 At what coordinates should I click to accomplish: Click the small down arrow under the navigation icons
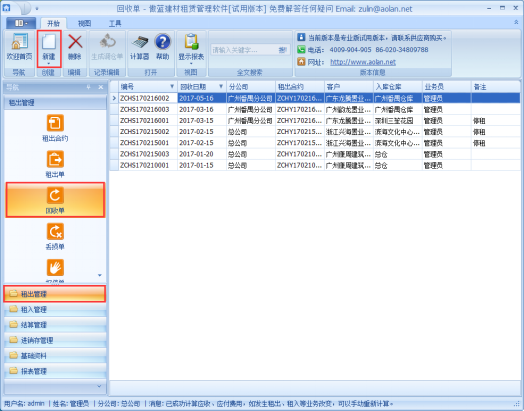(x=100, y=275)
